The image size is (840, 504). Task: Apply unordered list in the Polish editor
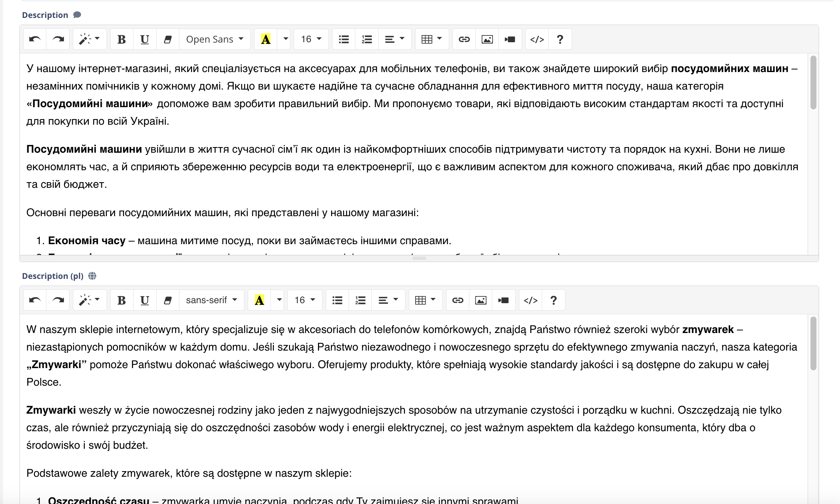337,300
